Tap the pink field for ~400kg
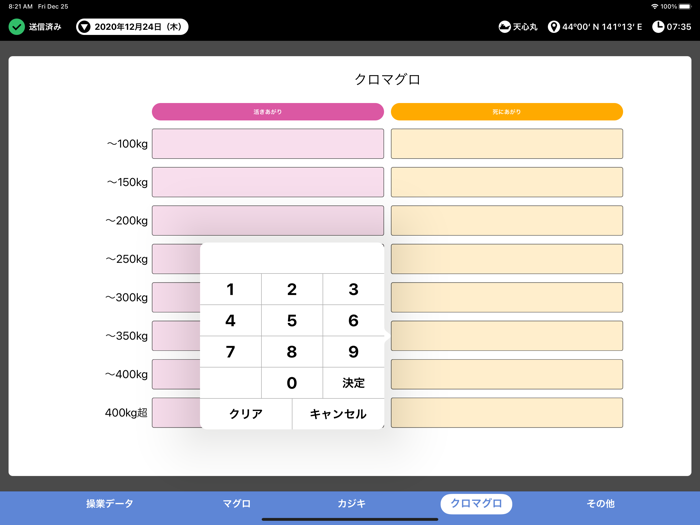Image resolution: width=700 pixels, height=525 pixels. point(176,374)
